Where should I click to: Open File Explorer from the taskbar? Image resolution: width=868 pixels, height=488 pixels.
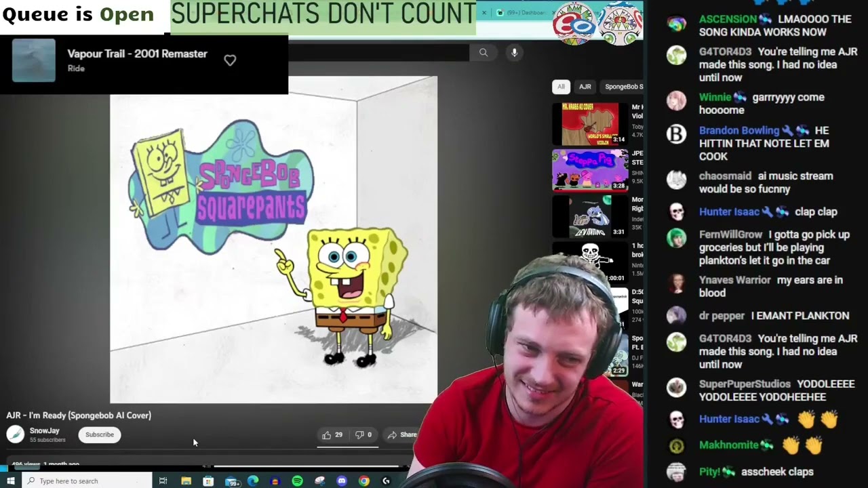click(186, 481)
